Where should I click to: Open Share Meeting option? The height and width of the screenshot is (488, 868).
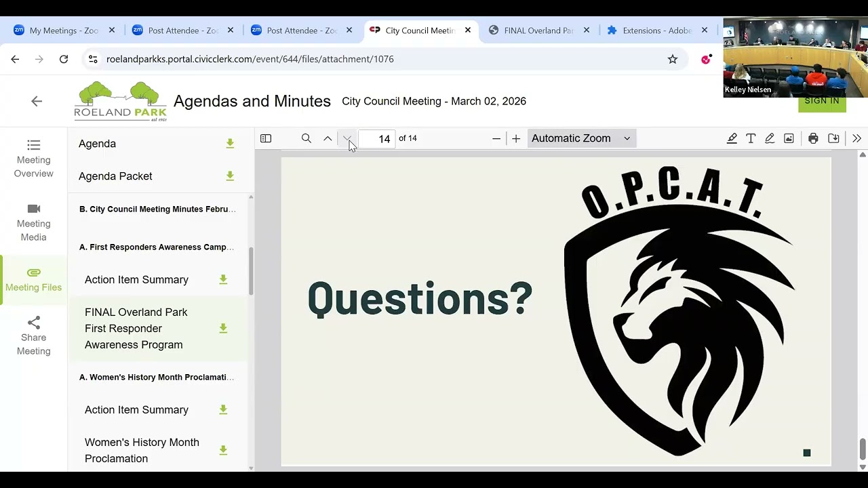click(34, 336)
